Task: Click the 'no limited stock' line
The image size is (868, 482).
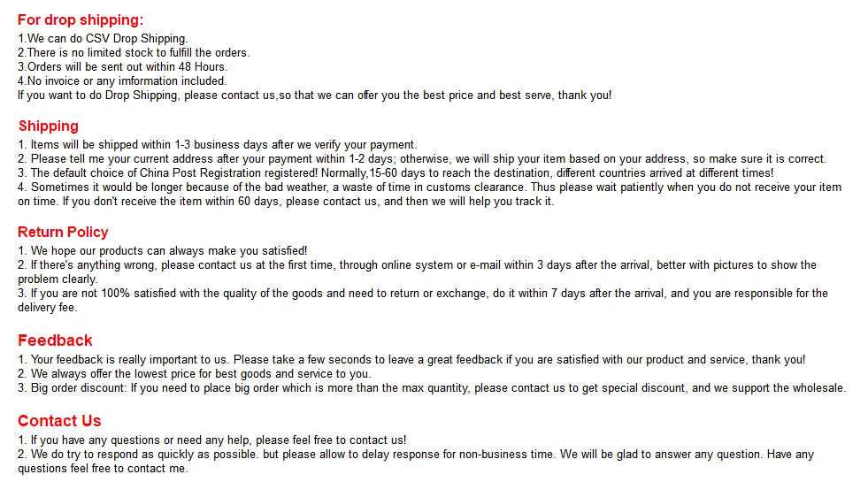Action: pos(134,53)
